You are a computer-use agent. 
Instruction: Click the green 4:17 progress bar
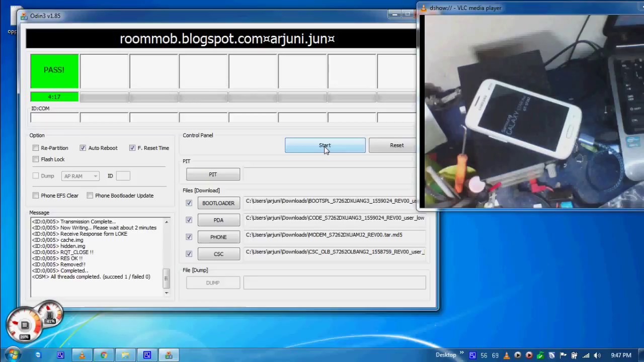coord(54,97)
